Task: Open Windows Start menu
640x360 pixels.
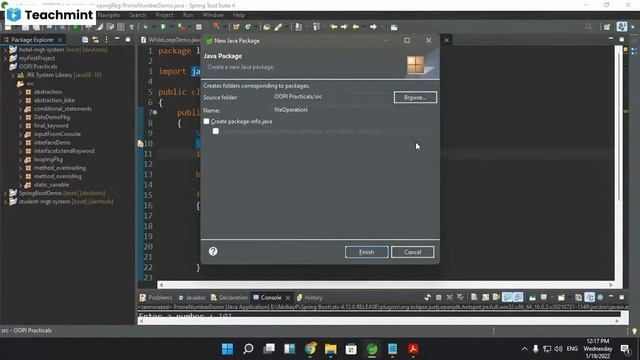Action: click(x=227, y=349)
